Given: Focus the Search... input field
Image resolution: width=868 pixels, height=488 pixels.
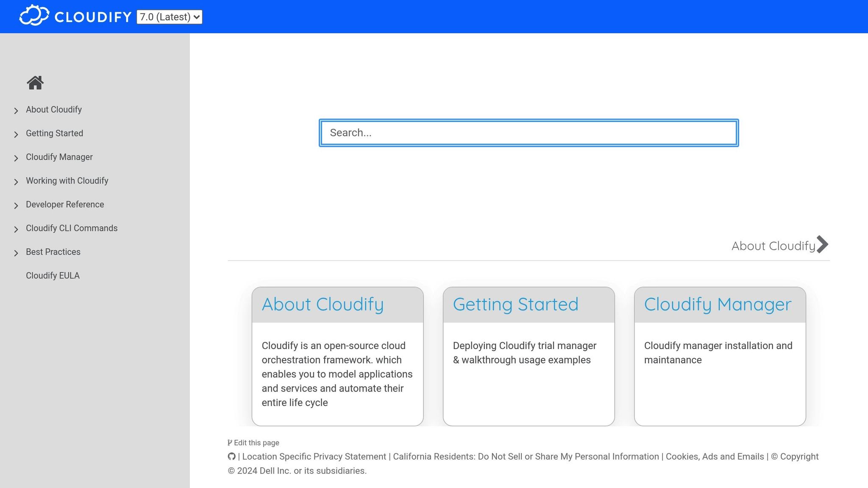Looking at the screenshot, I should coord(529,133).
